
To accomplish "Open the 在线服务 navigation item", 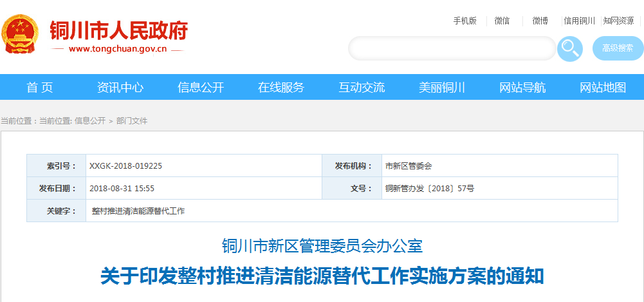I will [x=281, y=88].
